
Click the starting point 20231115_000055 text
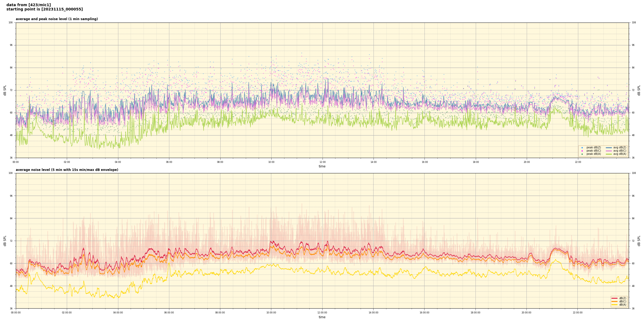pos(45,9)
